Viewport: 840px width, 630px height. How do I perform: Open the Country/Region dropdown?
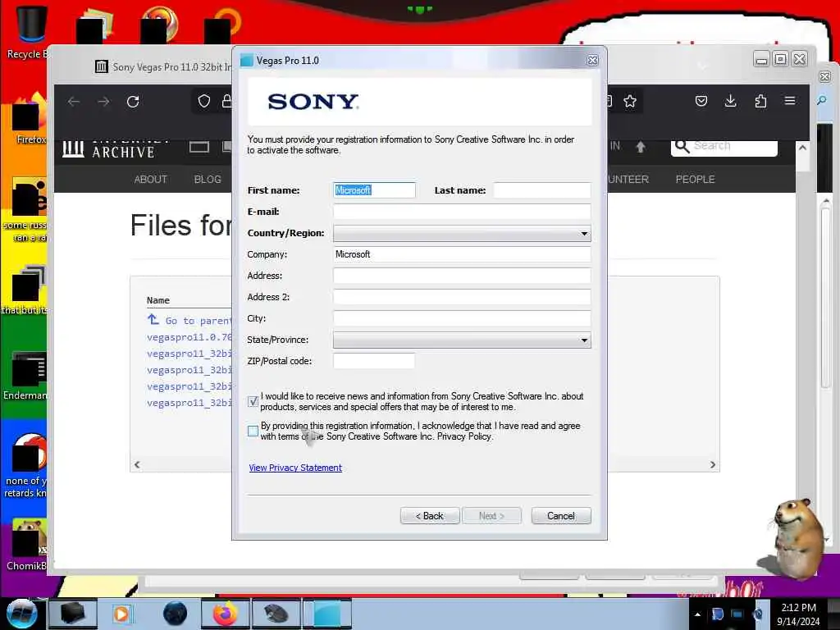[x=462, y=233]
